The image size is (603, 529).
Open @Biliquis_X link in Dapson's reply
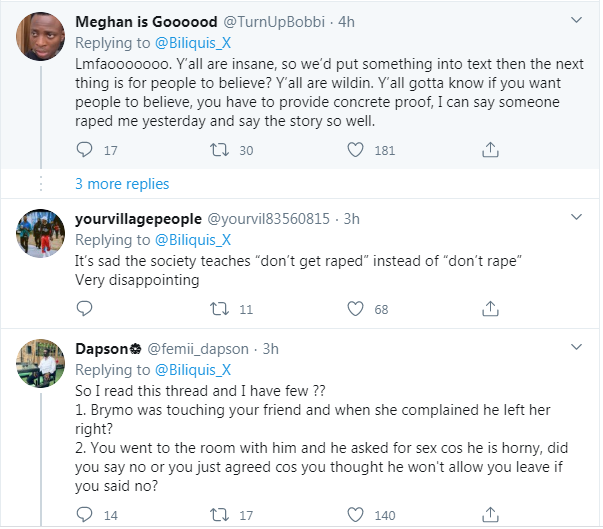[x=193, y=370]
